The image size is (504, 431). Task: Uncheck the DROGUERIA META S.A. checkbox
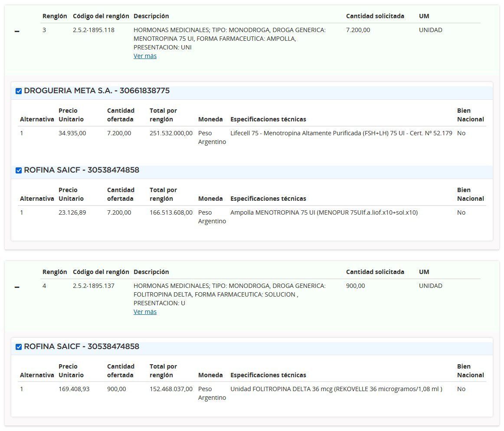pyautogui.click(x=19, y=91)
